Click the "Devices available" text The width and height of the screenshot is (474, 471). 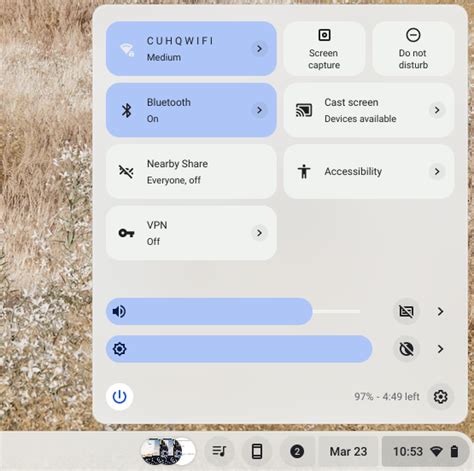tap(360, 119)
